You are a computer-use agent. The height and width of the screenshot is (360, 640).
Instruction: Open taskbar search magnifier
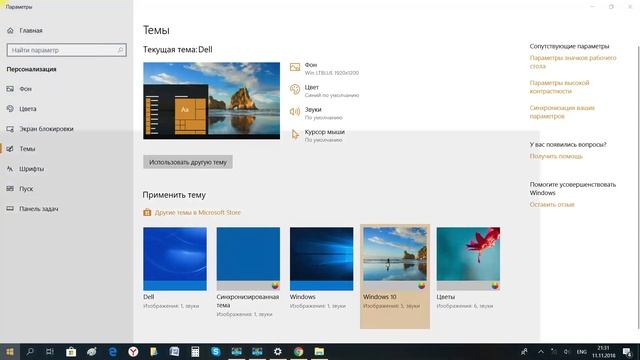(x=30, y=351)
